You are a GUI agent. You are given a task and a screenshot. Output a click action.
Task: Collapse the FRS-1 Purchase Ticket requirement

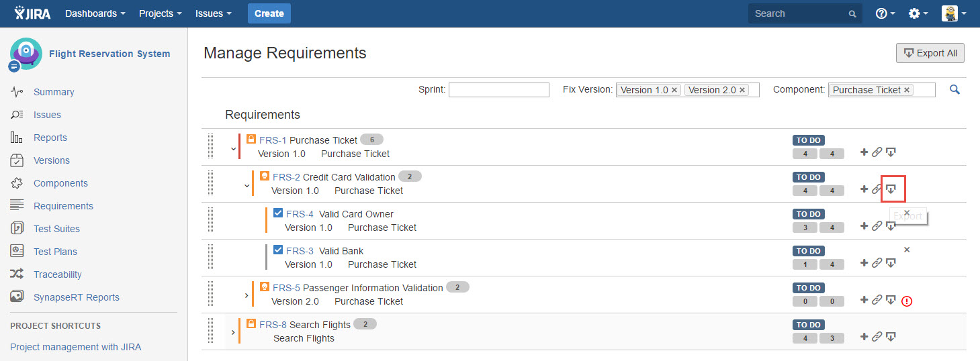click(233, 149)
